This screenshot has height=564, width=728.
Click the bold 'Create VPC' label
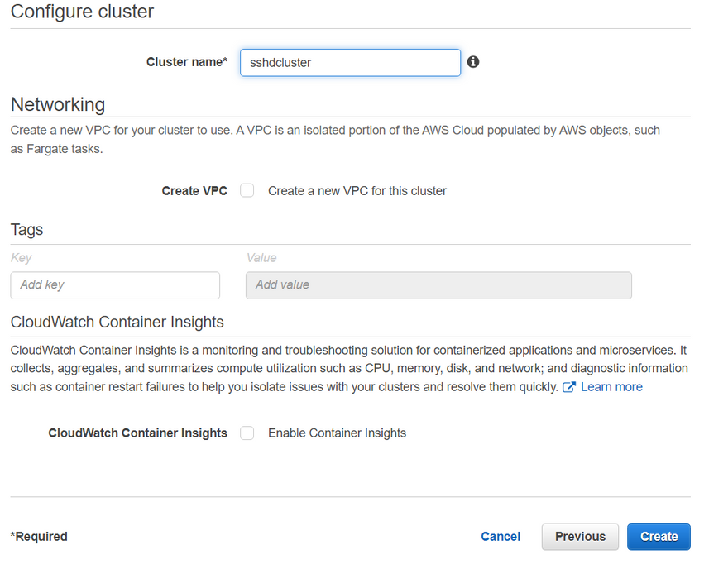pos(194,191)
